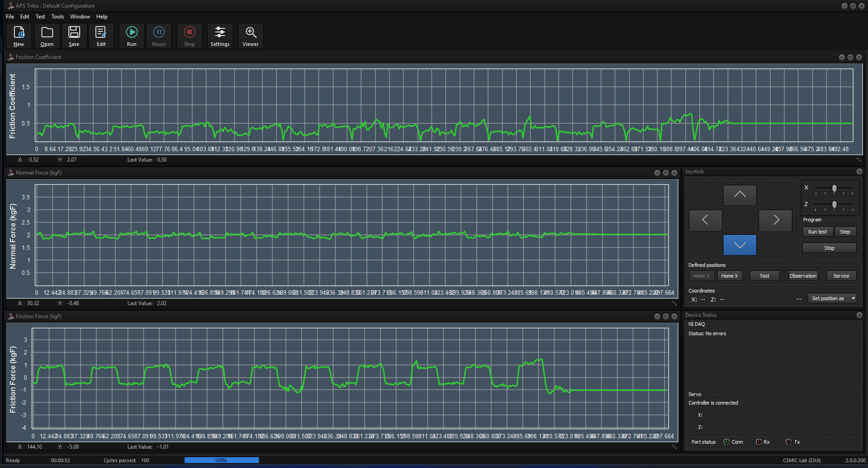Create a New configuration
Screen dimensions: 868x468
[x=18, y=36]
